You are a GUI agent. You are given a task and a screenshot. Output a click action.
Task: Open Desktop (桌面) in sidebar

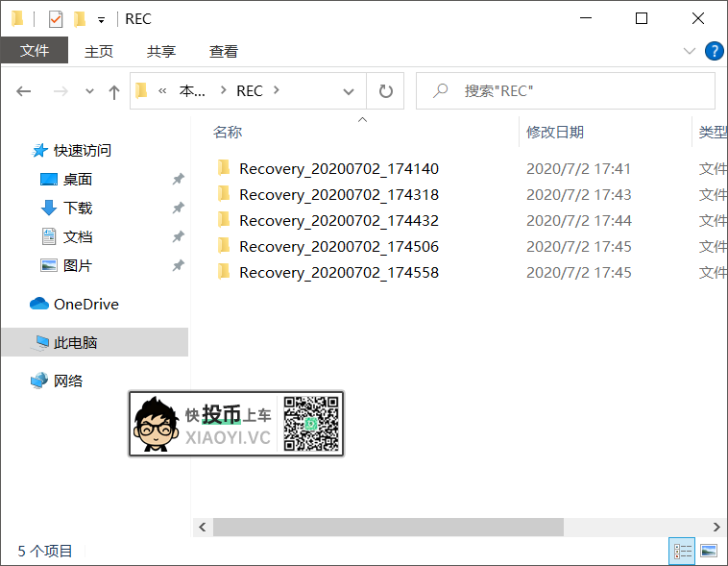click(x=77, y=180)
